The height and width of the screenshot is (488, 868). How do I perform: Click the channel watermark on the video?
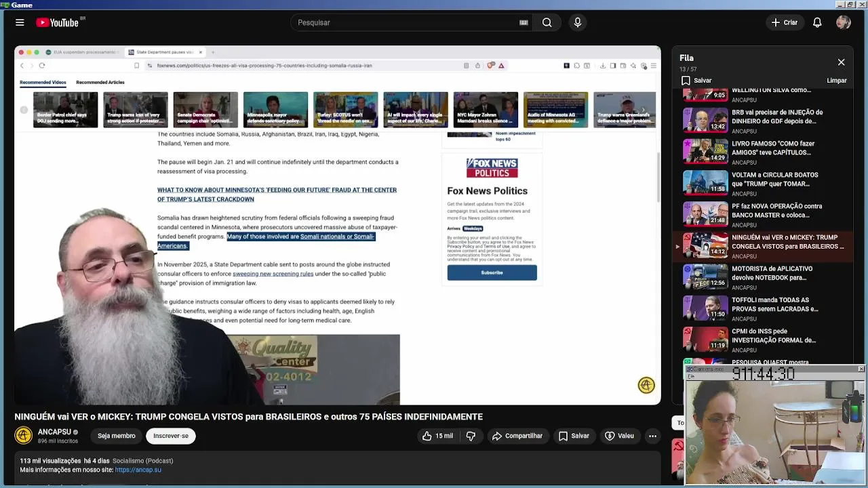coord(646,385)
